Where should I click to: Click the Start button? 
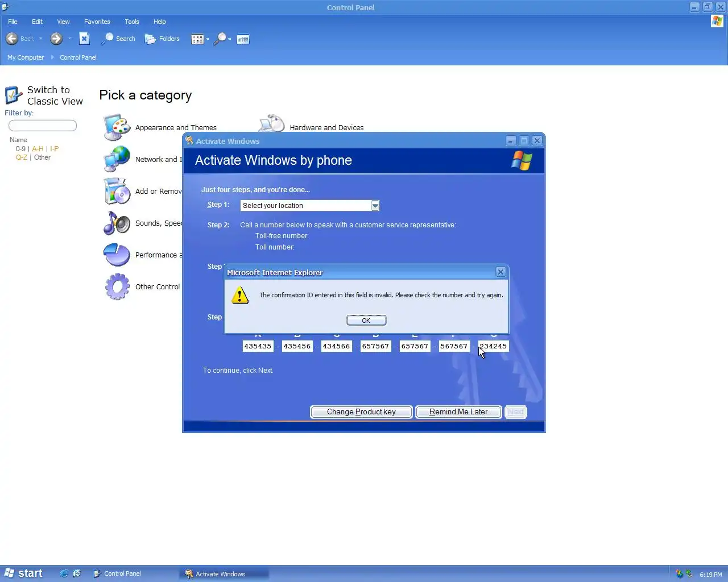(x=24, y=573)
